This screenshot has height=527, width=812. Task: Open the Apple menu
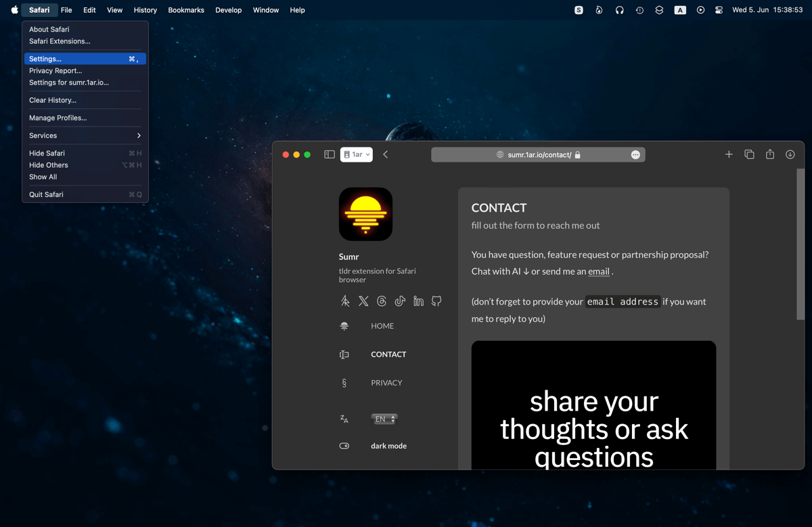pos(14,10)
